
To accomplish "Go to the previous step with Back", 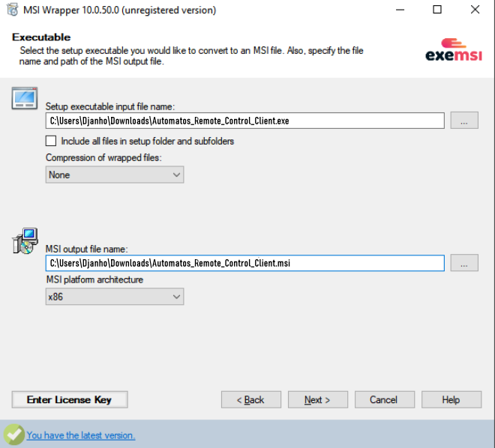I will (x=251, y=400).
